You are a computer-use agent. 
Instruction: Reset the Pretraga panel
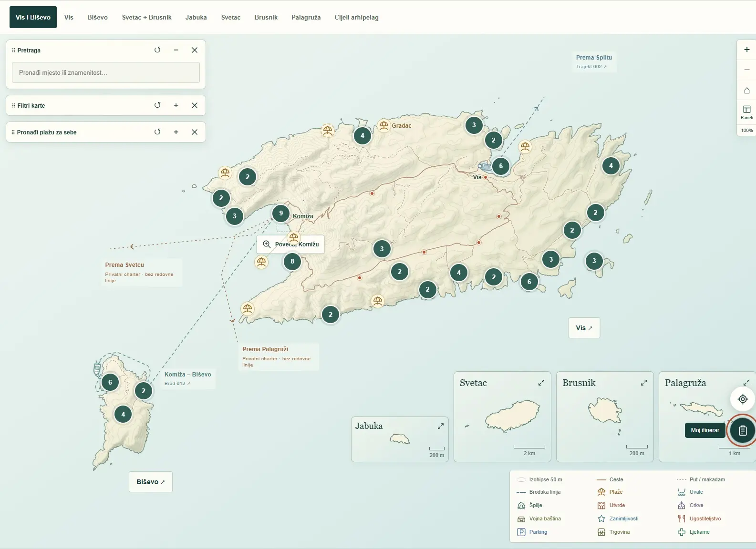click(x=157, y=50)
